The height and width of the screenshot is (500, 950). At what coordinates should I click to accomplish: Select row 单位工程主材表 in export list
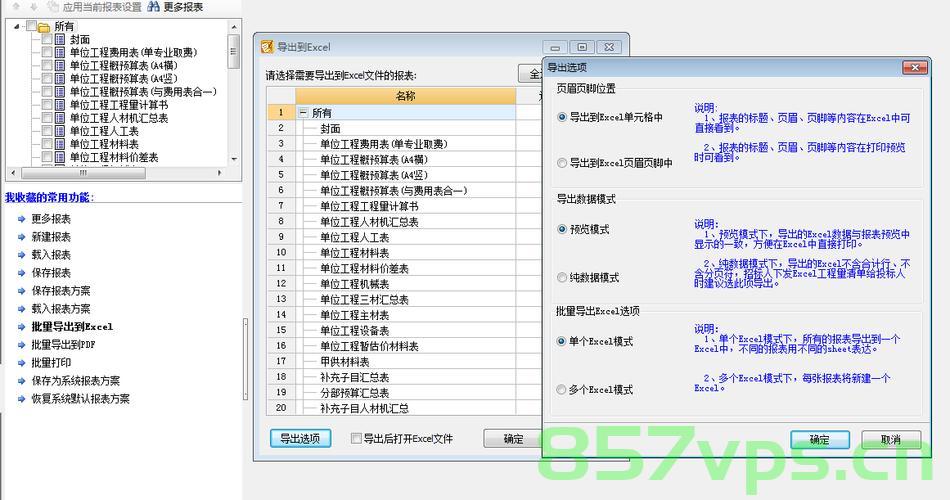click(x=404, y=315)
